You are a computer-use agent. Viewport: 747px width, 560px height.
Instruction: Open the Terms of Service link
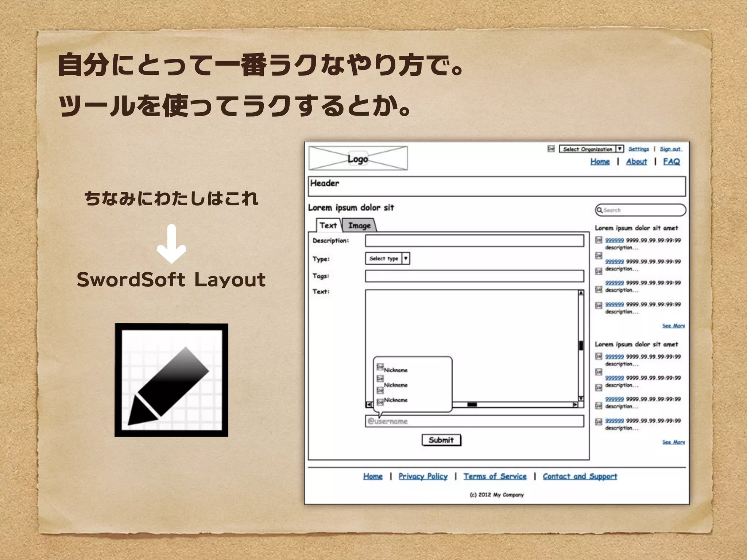pyautogui.click(x=495, y=476)
